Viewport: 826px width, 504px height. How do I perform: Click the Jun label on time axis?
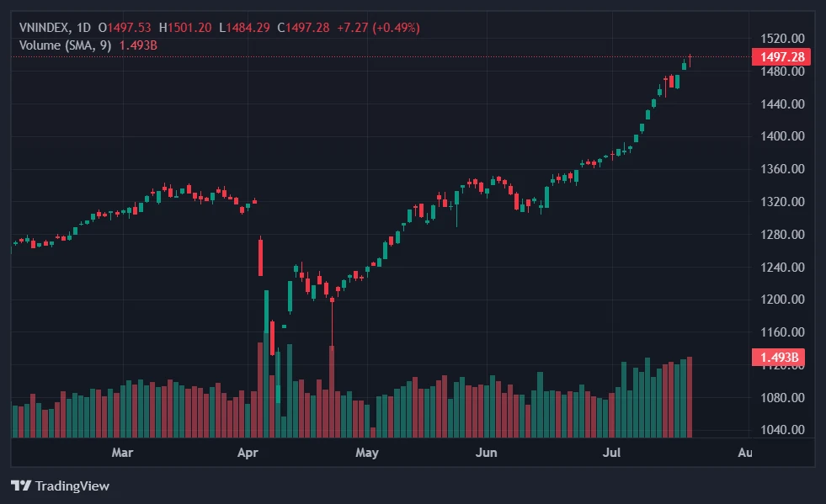486,453
